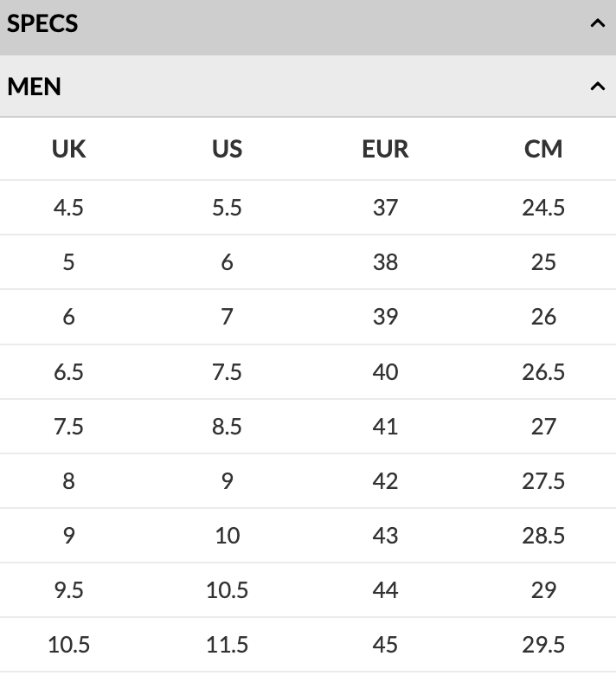Click the 28.5 CM value
This screenshot has width=616, height=682.
pyautogui.click(x=543, y=536)
